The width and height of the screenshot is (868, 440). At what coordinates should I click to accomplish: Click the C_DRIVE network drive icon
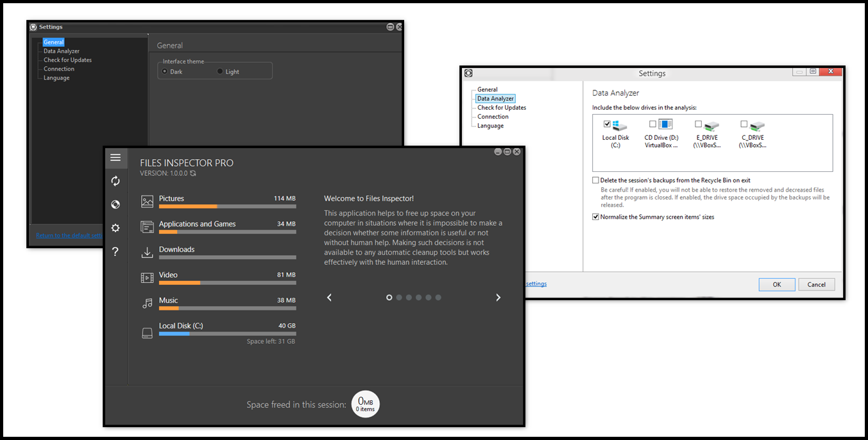pyautogui.click(x=758, y=125)
